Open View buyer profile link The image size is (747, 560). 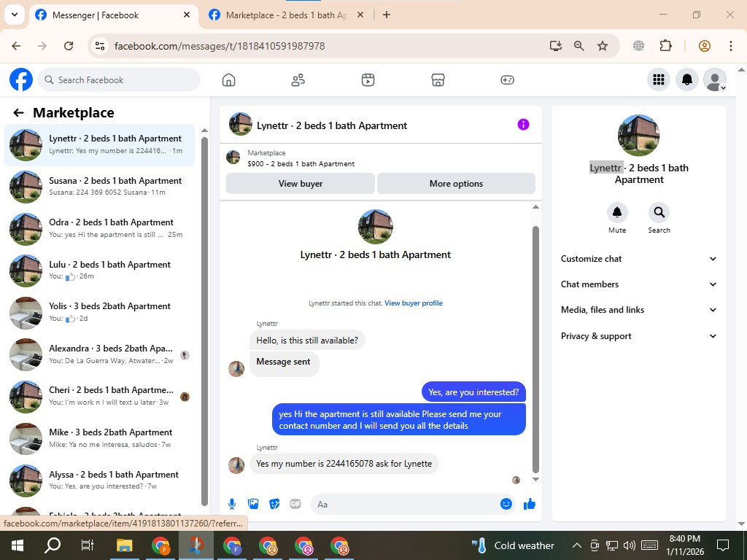[413, 303]
